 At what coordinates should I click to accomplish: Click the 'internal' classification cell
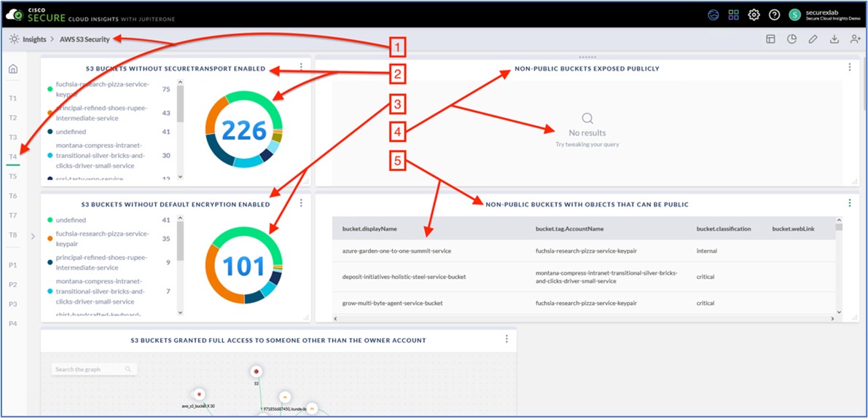coord(707,251)
